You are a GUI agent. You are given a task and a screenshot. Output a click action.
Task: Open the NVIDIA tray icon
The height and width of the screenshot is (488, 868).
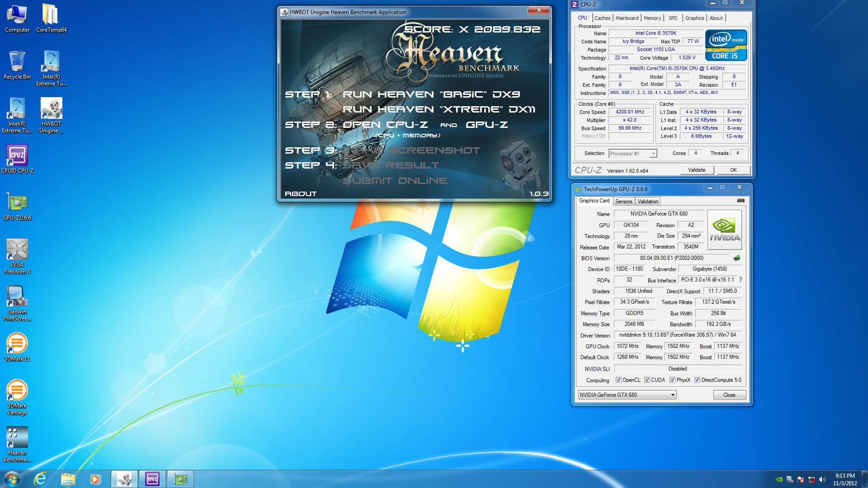click(x=778, y=479)
